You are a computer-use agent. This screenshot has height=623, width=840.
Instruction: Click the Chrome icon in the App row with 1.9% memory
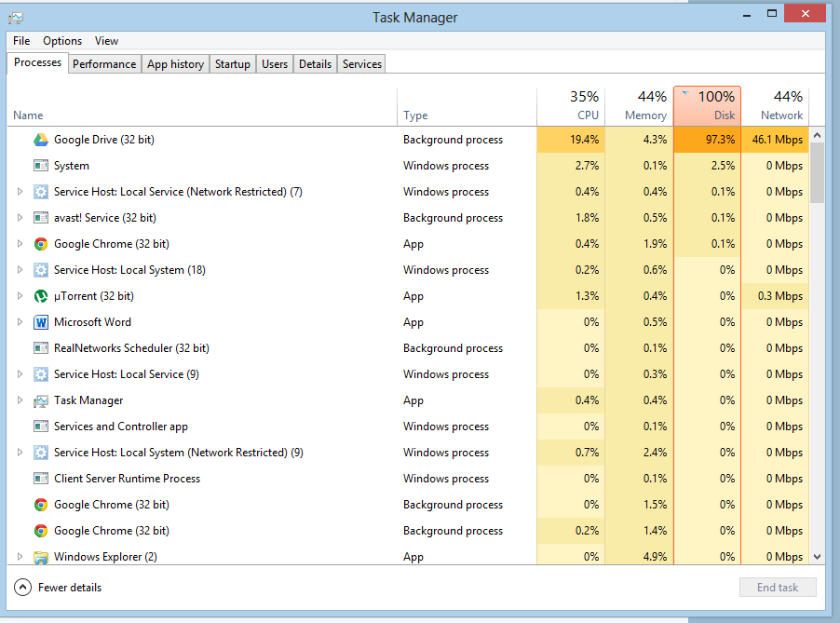click(41, 244)
